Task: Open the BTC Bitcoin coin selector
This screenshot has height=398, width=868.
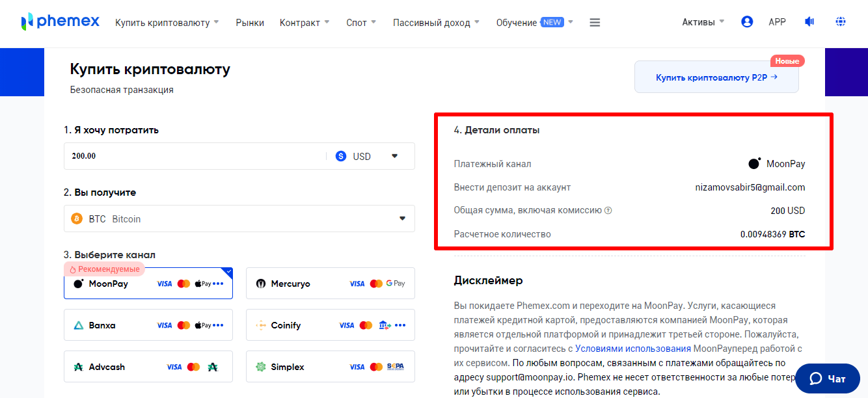Action: (x=239, y=219)
